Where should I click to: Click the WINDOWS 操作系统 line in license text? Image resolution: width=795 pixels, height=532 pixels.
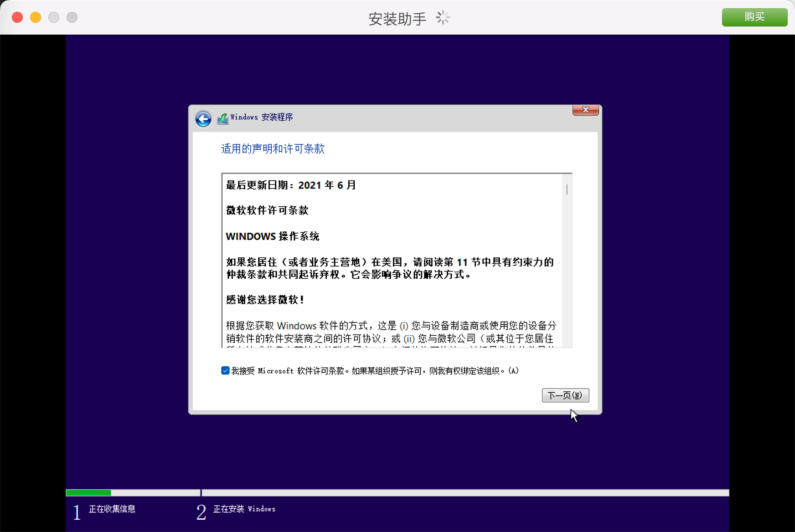point(273,236)
